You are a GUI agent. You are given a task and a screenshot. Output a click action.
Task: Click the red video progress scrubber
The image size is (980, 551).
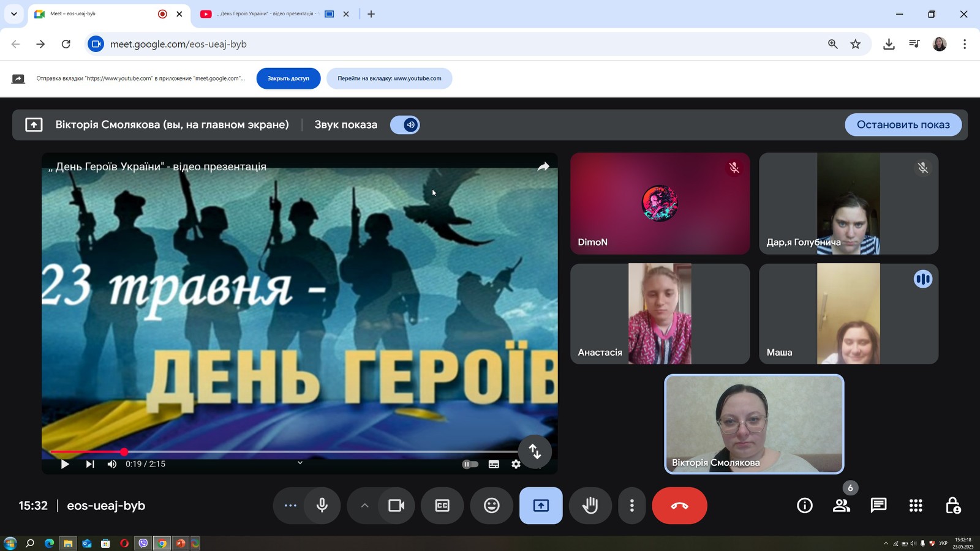click(x=124, y=452)
